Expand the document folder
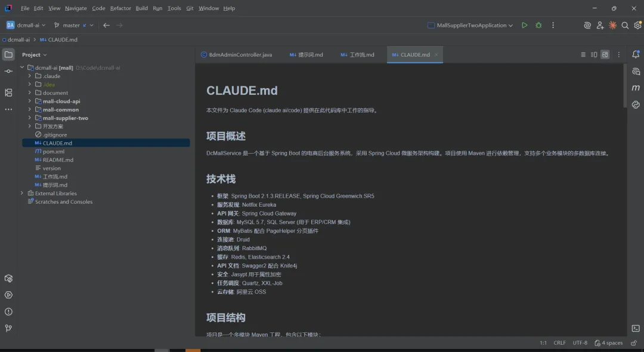 (30, 93)
